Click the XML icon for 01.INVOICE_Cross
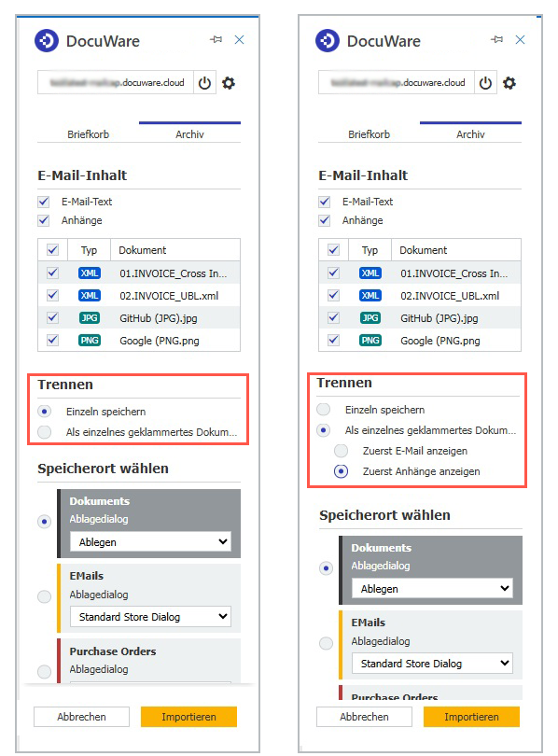The image size is (558, 756). pos(89,273)
